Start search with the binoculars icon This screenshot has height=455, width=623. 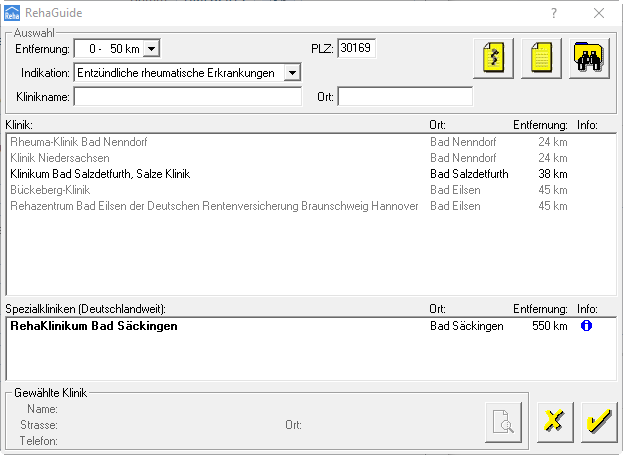pyautogui.click(x=589, y=58)
